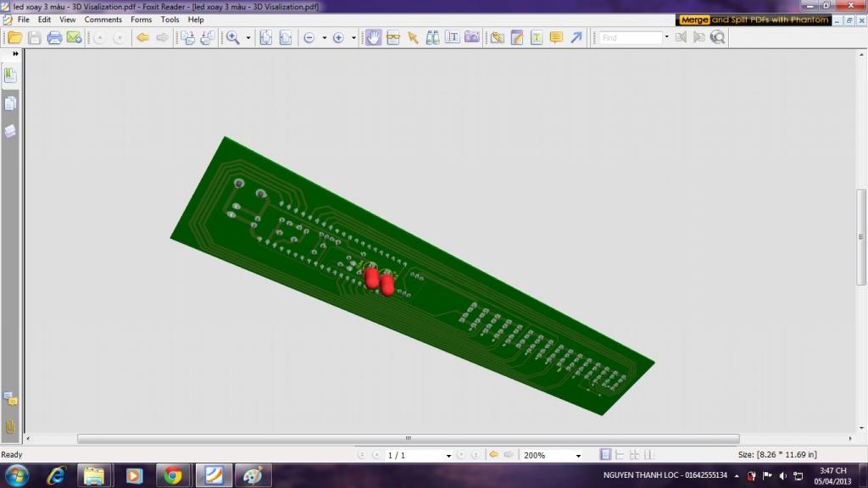The image size is (868, 488).
Task: Open the File menu
Action: point(23,19)
